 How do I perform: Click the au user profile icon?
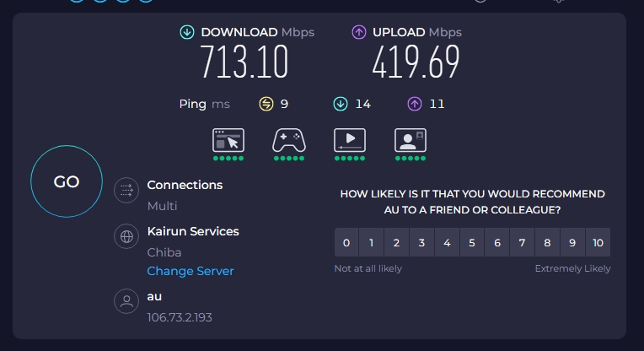tap(126, 301)
